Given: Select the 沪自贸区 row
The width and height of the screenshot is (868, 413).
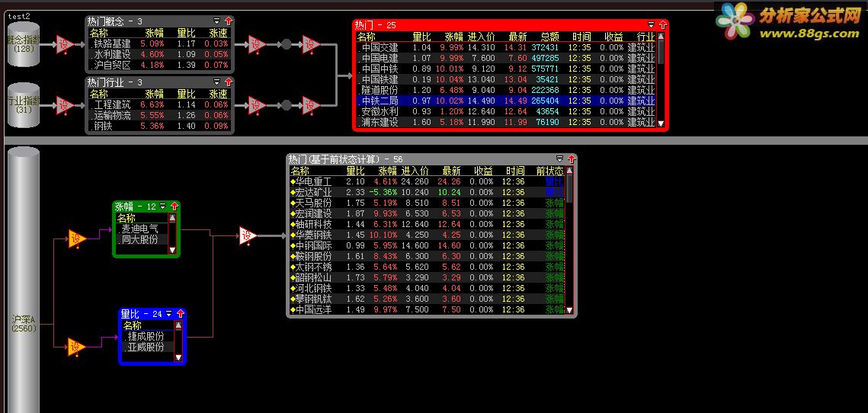Looking at the screenshot, I should click(159, 66).
